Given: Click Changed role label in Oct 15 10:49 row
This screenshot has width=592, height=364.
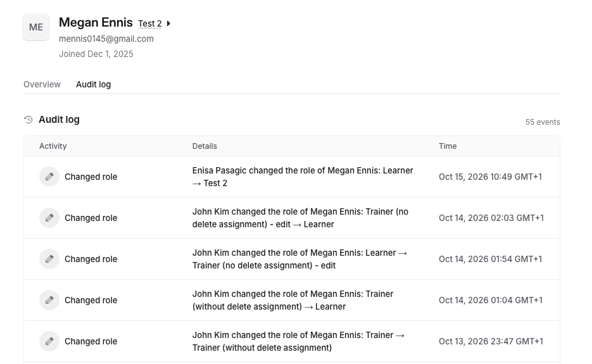Looking at the screenshot, I should (x=91, y=177).
